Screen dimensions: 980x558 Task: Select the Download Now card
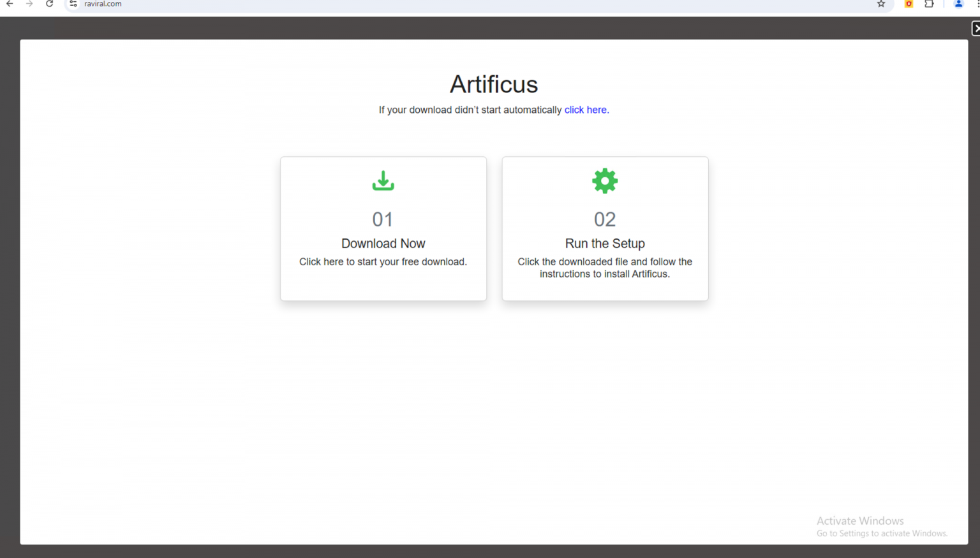[383, 228]
